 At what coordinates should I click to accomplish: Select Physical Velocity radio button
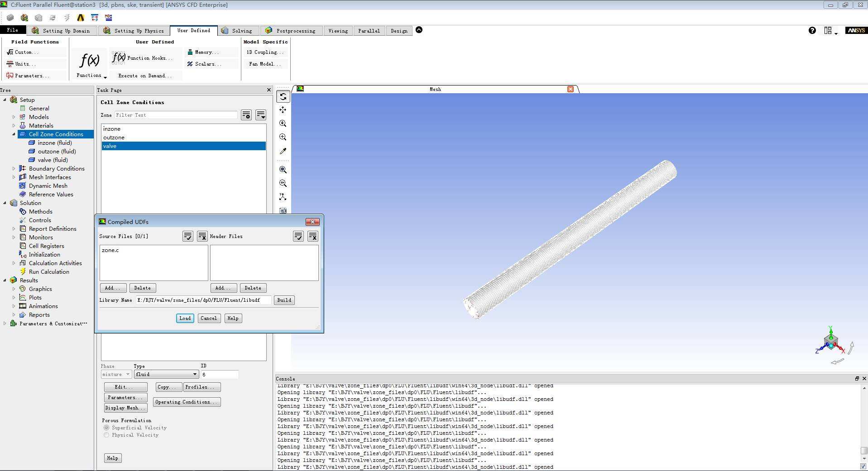coord(106,435)
